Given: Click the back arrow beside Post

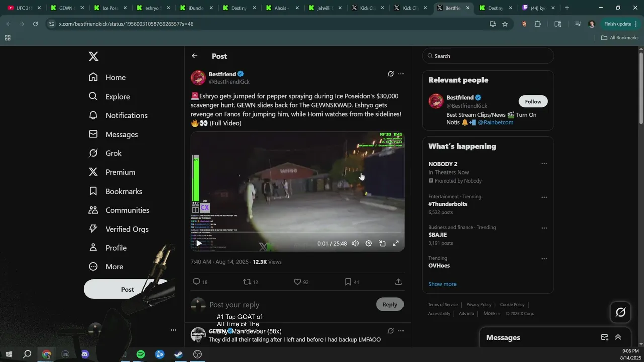Looking at the screenshot, I should 195,56.
